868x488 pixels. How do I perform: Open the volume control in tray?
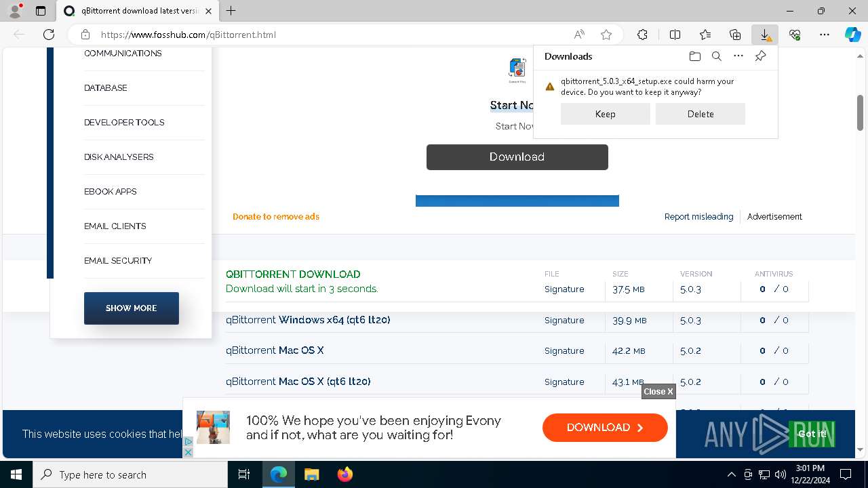(781, 474)
